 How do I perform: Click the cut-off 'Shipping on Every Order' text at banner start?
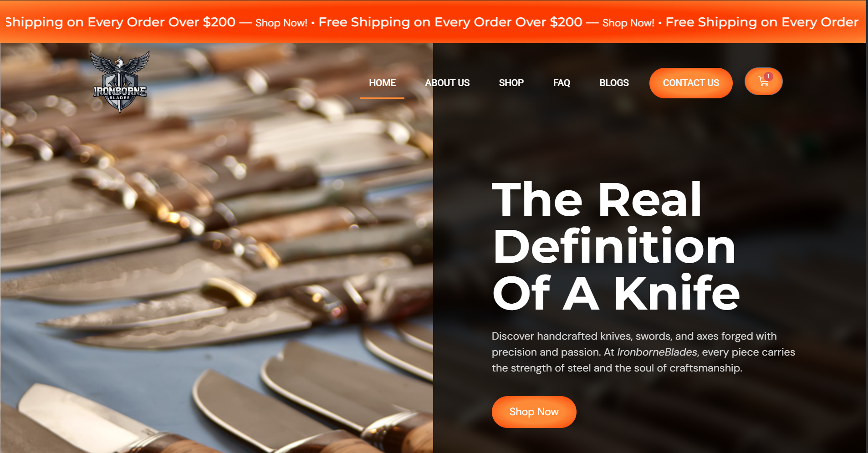click(x=120, y=22)
